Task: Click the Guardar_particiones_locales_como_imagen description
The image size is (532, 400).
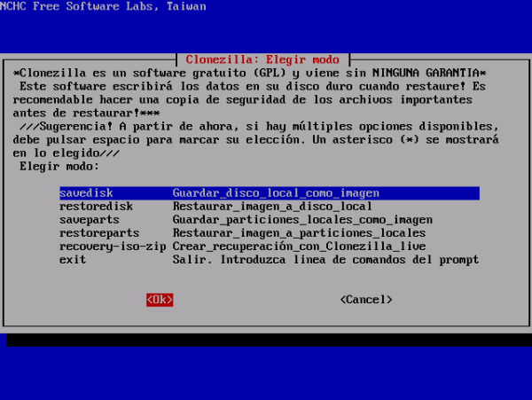Action: [x=302, y=219]
